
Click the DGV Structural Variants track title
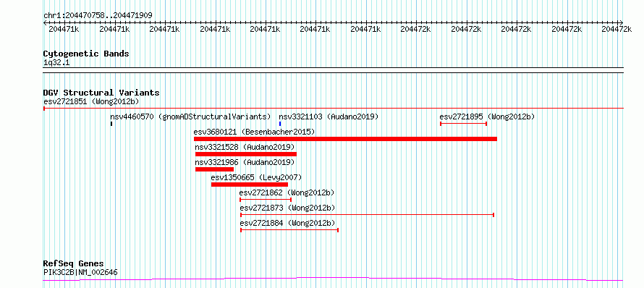(x=101, y=93)
